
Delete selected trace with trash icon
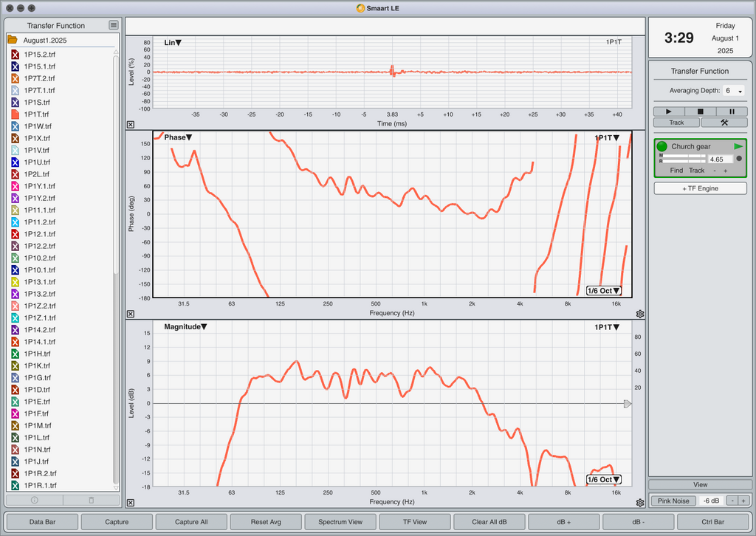point(92,500)
